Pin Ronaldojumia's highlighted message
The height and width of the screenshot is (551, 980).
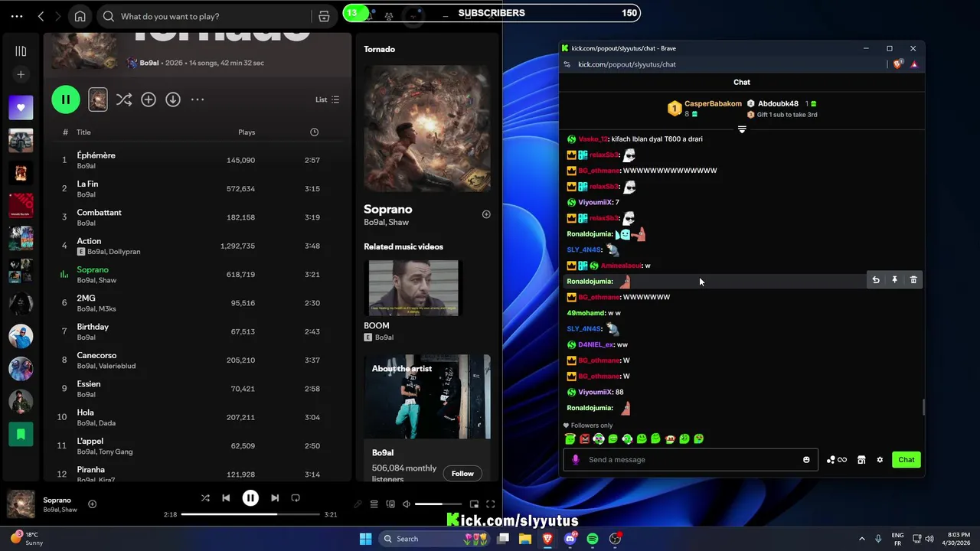coord(894,281)
